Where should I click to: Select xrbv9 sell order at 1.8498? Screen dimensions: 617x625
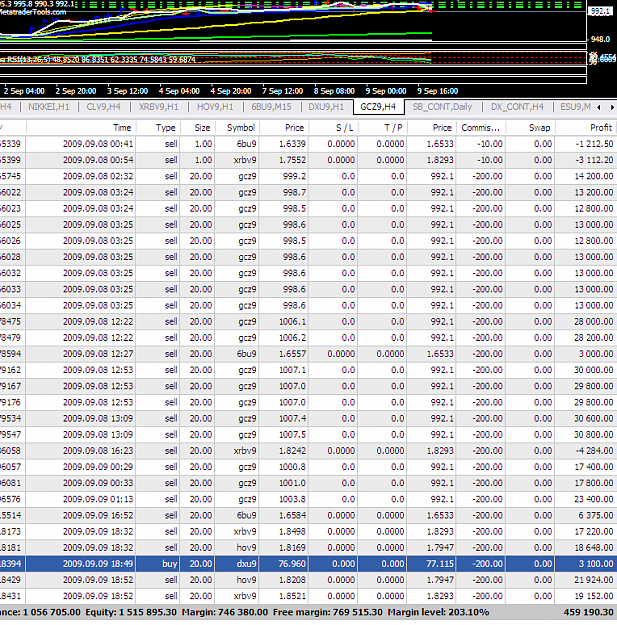(x=308, y=531)
